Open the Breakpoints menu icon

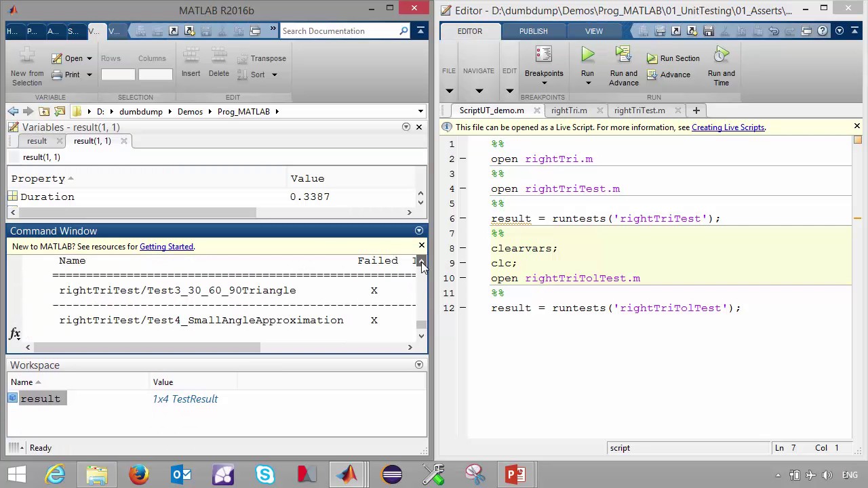point(543,55)
